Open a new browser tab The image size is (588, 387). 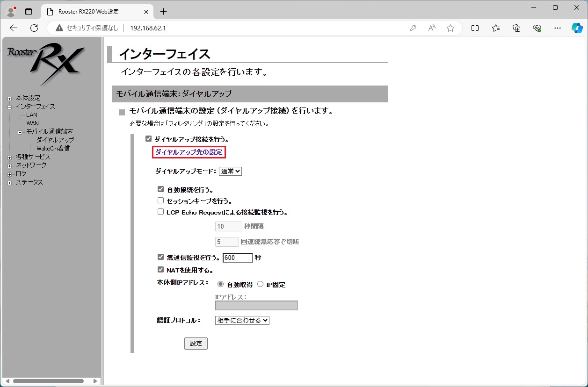pos(163,12)
